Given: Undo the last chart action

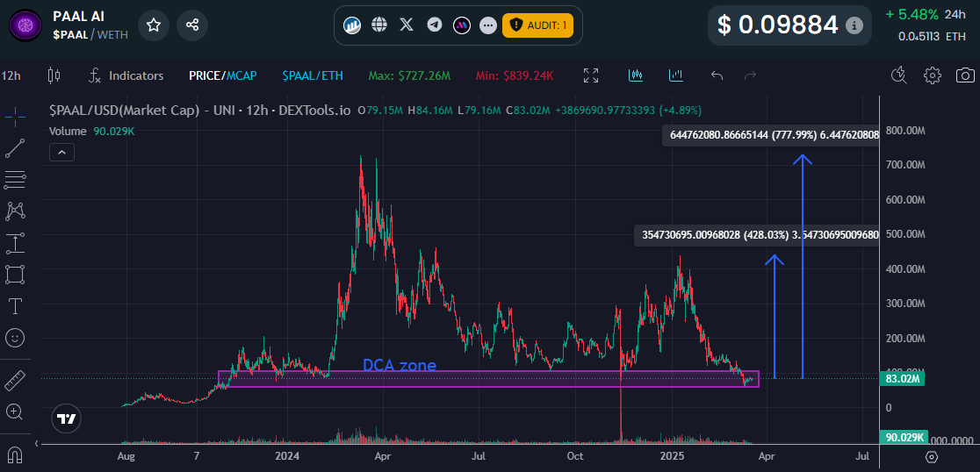Looking at the screenshot, I should point(717,75).
